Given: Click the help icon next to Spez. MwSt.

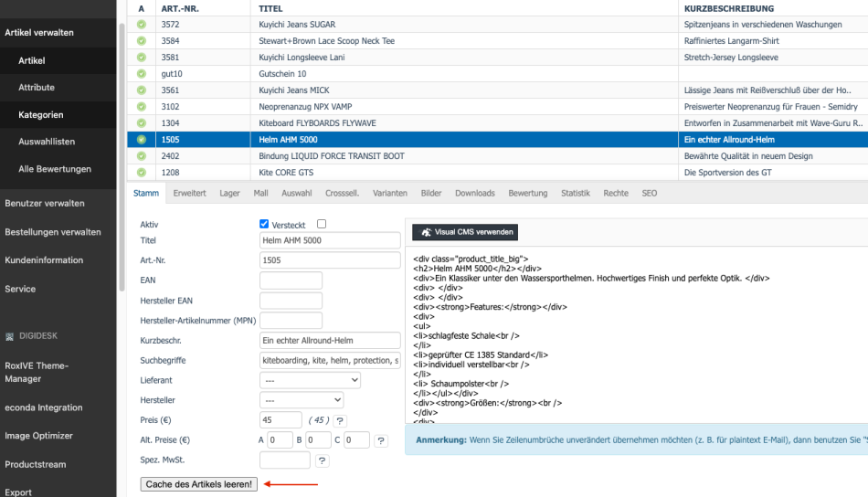Looking at the screenshot, I should click(323, 460).
